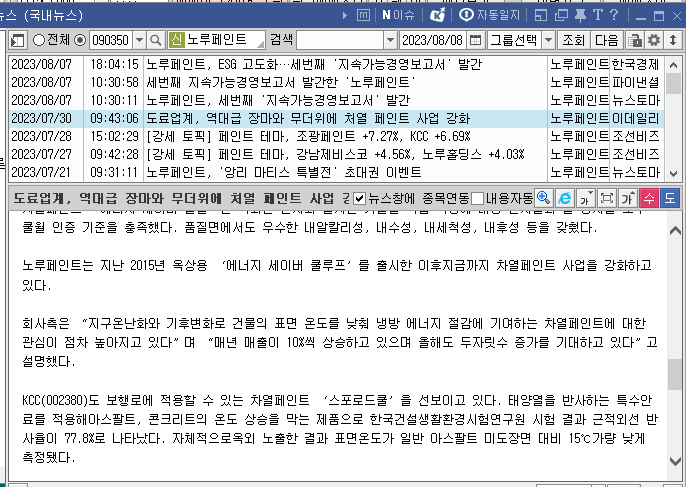The image size is (686, 487).
Task: Open article in Internet Explorer icon
Action: click(564, 198)
